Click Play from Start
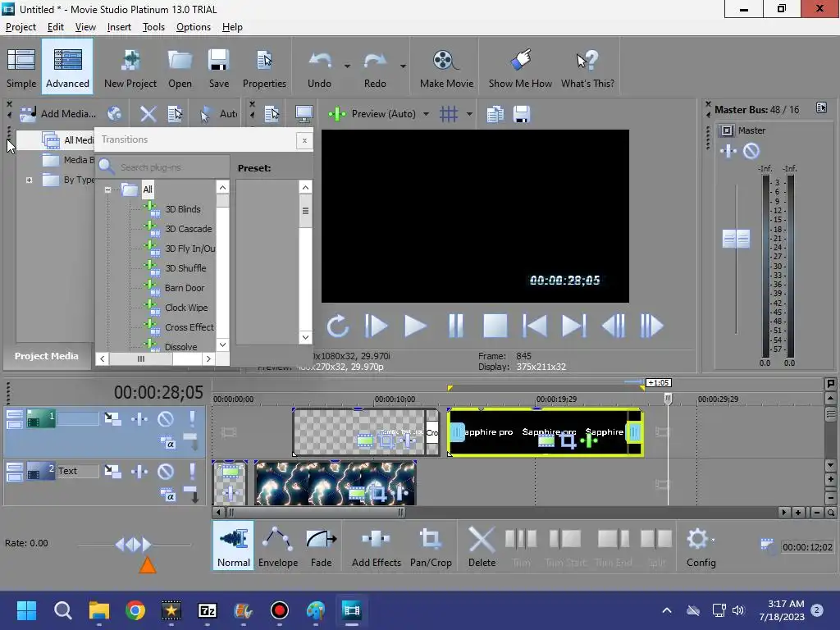Viewport: 840px width, 630px height. [x=376, y=326]
